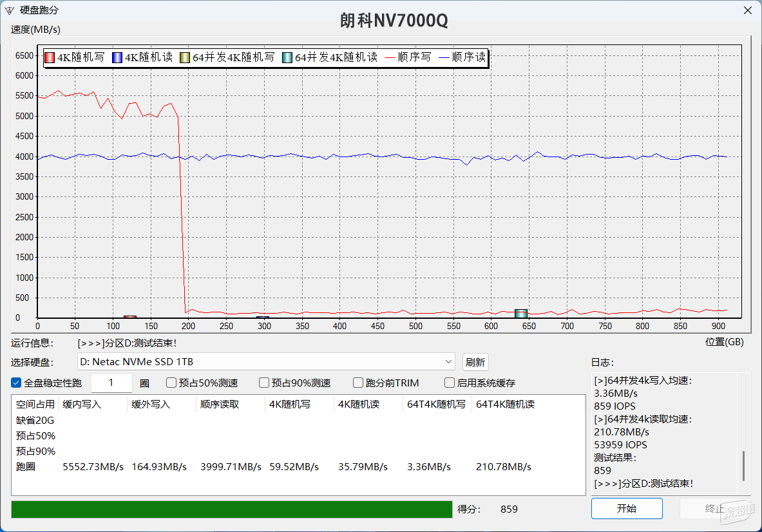Enable the 预占50%测速 checkbox
The image size is (762, 532).
(x=171, y=383)
